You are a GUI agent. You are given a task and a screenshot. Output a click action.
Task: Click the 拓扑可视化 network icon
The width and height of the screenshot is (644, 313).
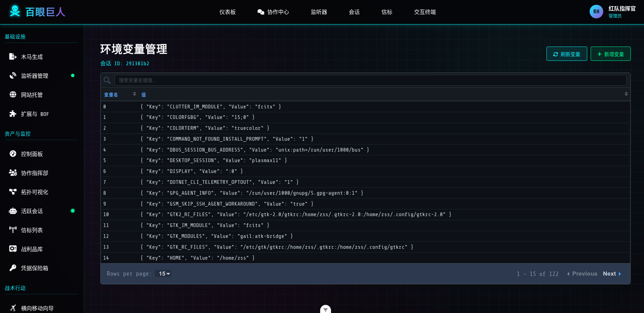[13, 192]
